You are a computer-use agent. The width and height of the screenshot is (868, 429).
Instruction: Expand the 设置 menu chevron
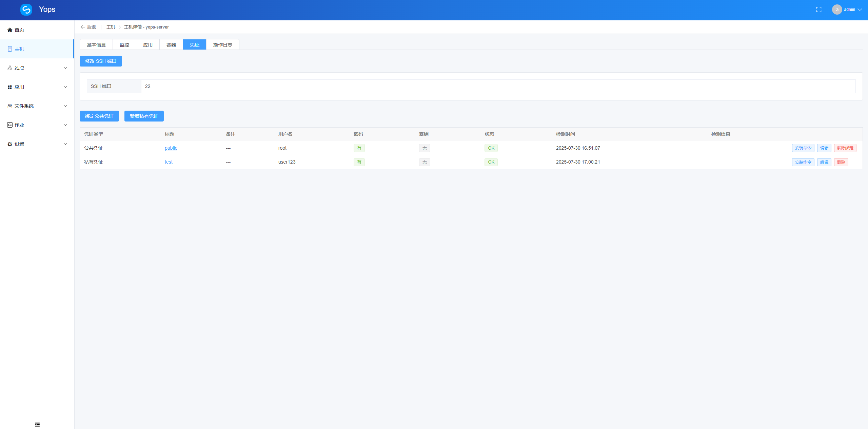click(65, 144)
